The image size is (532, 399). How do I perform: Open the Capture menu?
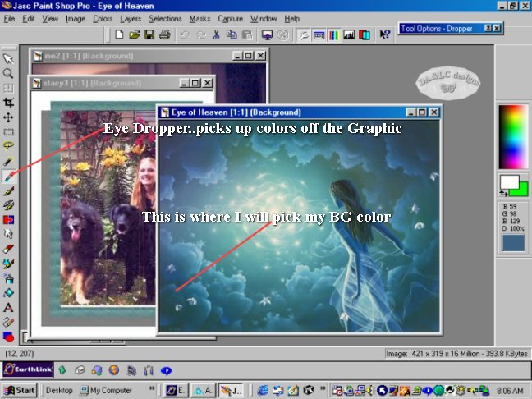click(x=231, y=19)
